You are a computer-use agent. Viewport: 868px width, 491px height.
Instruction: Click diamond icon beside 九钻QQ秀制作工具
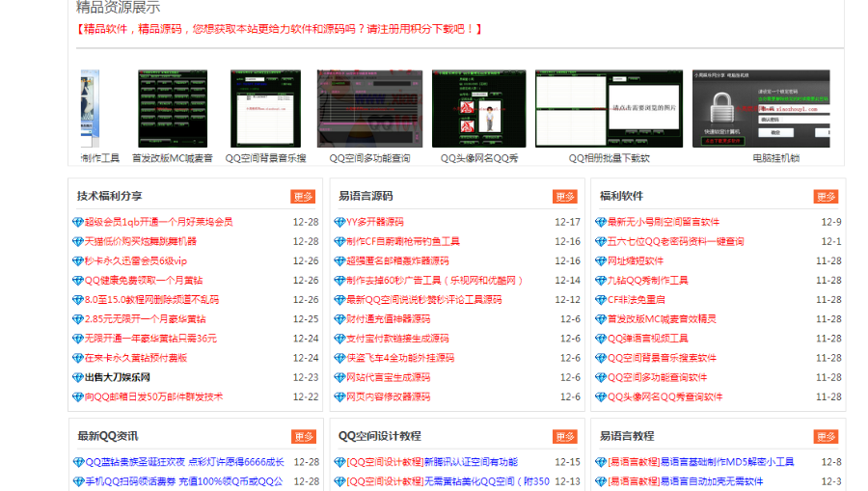tap(601, 281)
